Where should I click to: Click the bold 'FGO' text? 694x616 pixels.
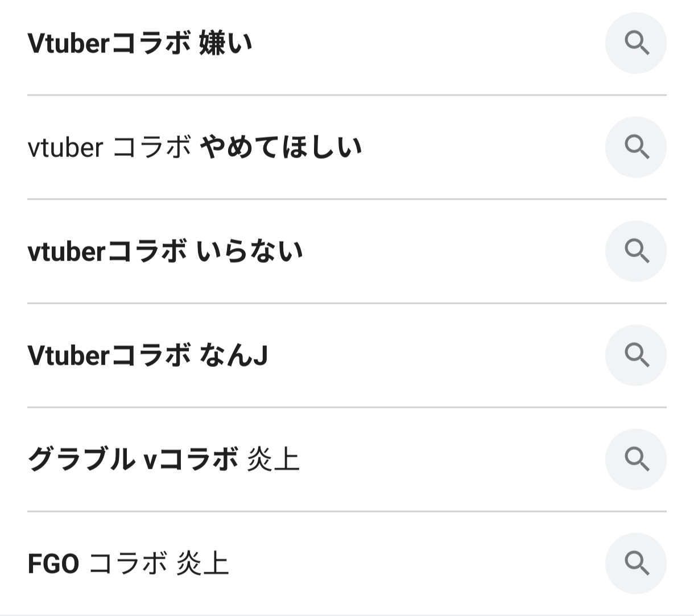tap(53, 564)
